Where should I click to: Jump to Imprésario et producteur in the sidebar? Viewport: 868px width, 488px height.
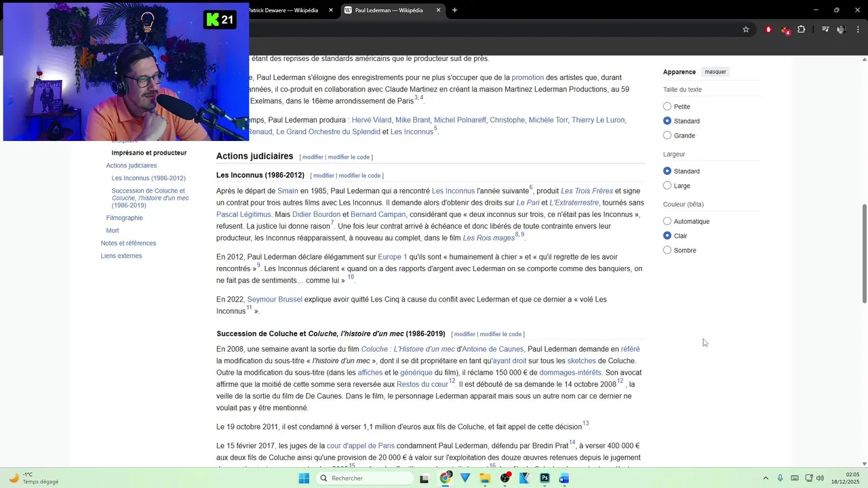pos(149,153)
